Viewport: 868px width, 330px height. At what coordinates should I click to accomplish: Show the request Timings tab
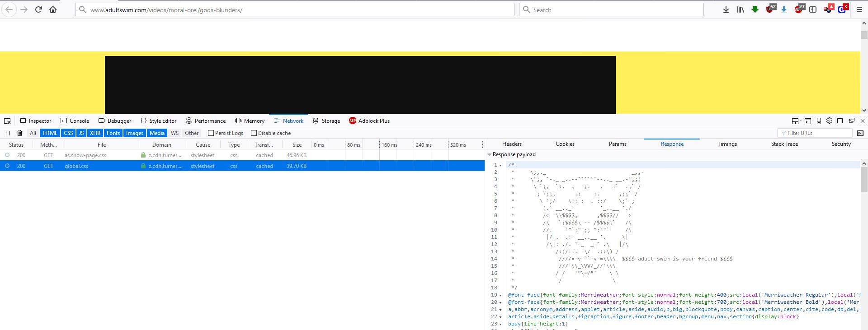tap(727, 144)
